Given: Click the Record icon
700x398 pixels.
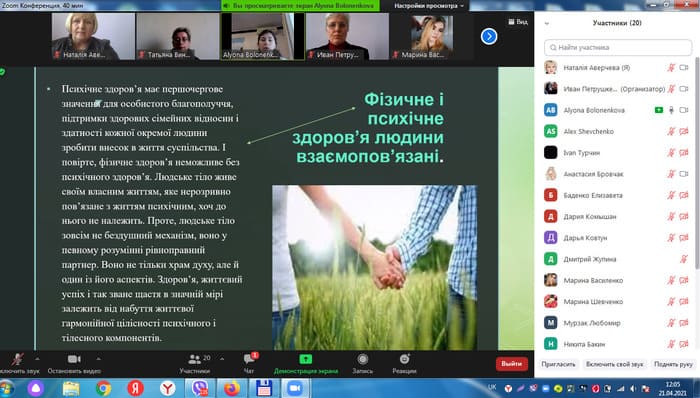Looking at the screenshot, I should point(362,359).
